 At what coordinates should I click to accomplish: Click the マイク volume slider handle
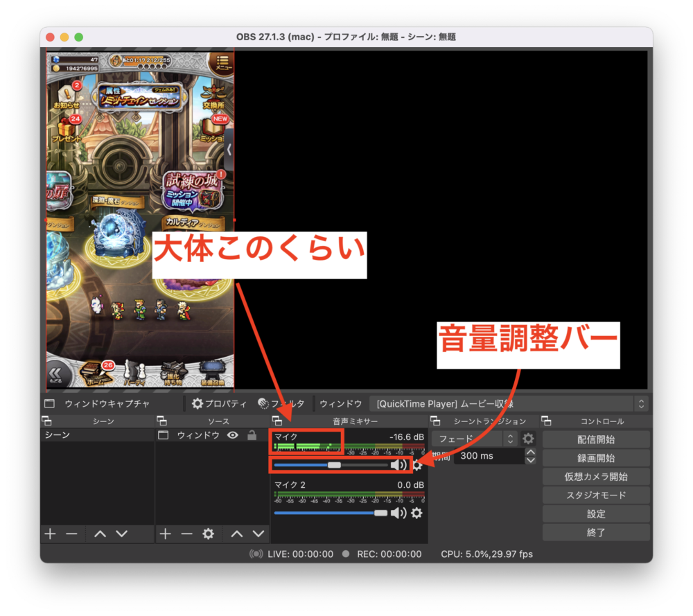(x=334, y=465)
